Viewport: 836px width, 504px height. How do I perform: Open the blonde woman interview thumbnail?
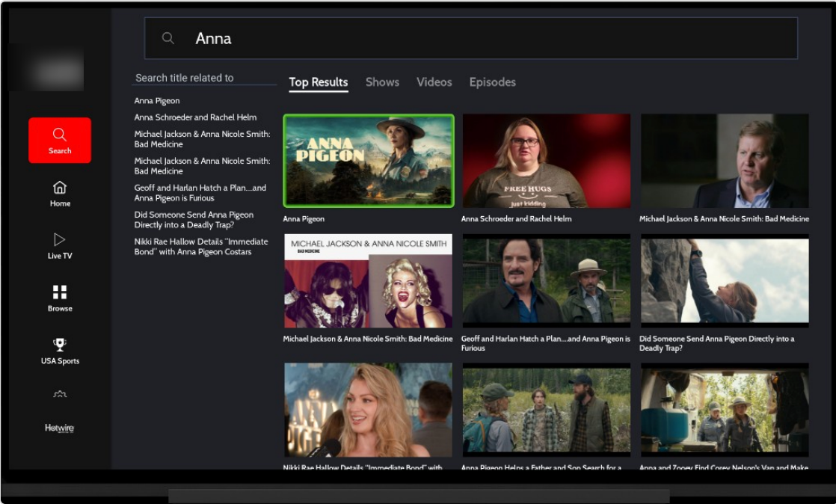click(x=369, y=410)
